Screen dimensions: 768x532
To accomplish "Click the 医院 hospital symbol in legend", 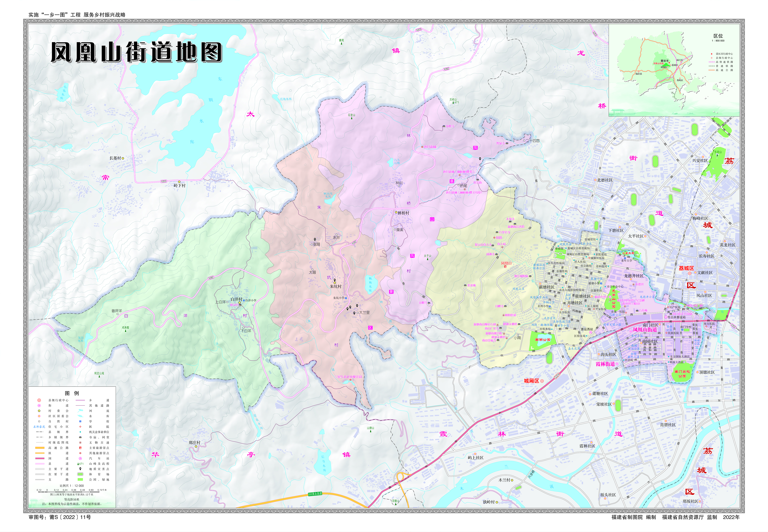I will 80,427.
